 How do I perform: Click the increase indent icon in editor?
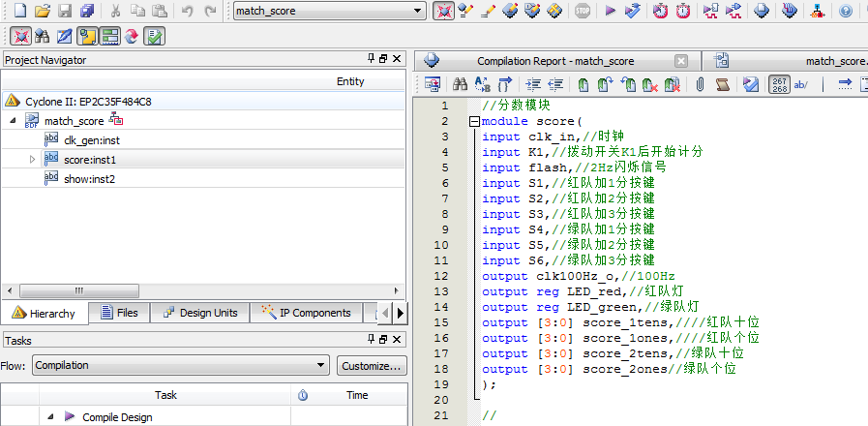(533, 84)
